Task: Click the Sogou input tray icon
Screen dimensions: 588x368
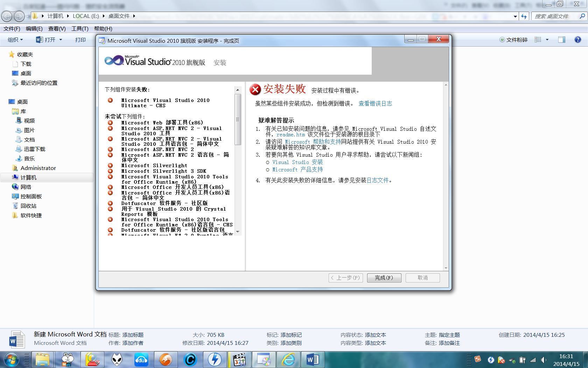Action: pyautogui.click(x=478, y=359)
